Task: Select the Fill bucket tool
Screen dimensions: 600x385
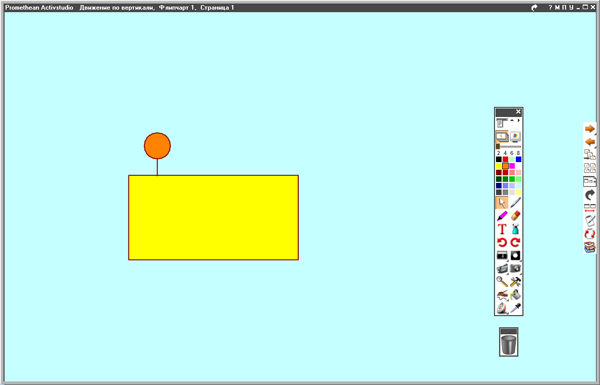Action: click(x=515, y=295)
